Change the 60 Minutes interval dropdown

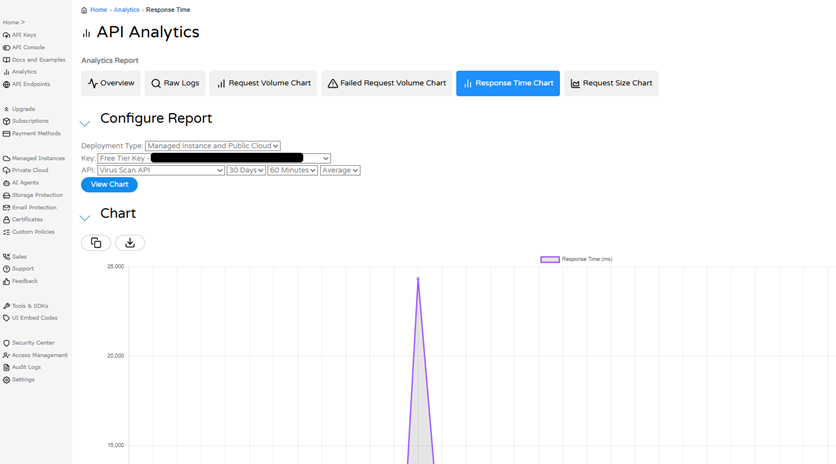(293, 170)
